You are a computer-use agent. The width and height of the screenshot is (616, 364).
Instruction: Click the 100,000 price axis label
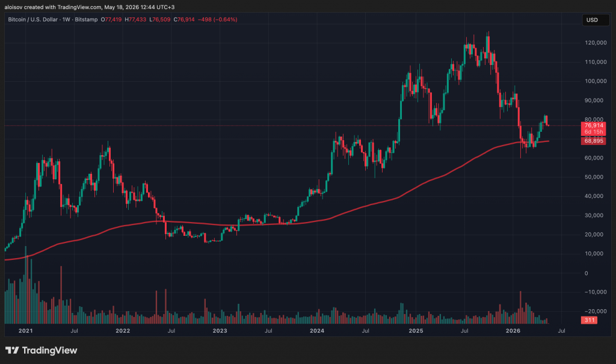point(596,81)
